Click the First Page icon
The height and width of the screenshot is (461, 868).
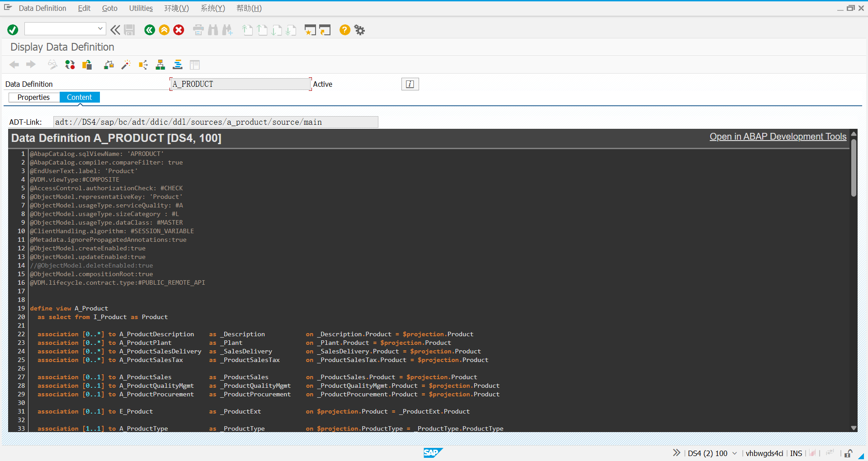click(247, 30)
